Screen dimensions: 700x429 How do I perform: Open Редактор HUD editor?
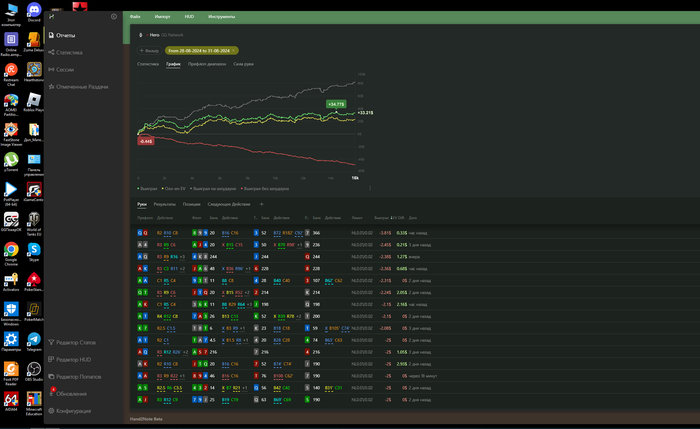tap(74, 359)
